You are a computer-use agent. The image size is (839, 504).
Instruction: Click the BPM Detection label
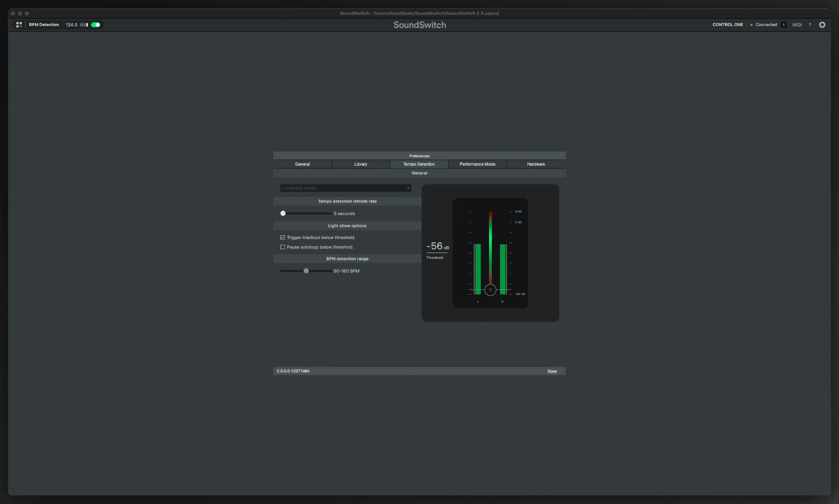pos(44,25)
